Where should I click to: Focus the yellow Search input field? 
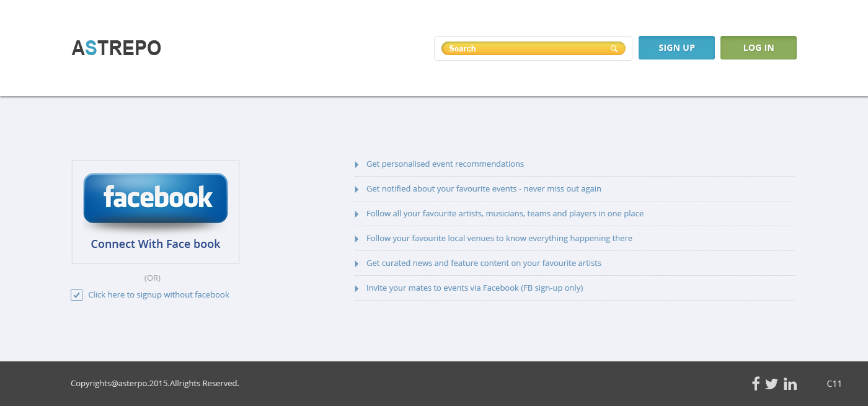click(533, 48)
